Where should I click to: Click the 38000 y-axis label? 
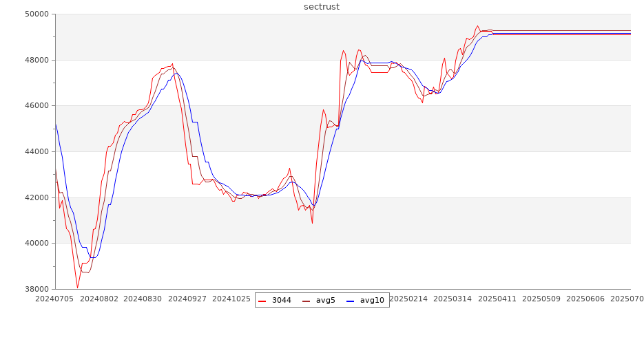35,289
